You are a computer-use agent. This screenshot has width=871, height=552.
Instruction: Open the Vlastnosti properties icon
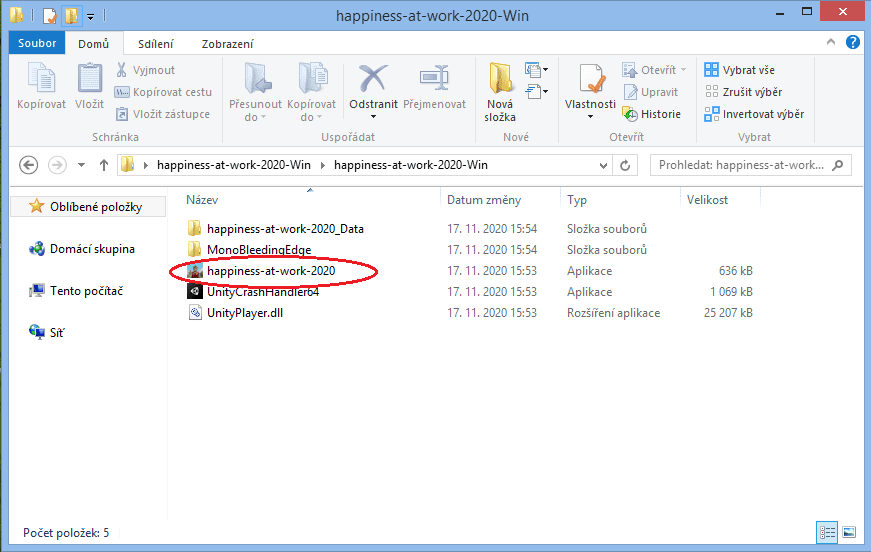(x=590, y=78)
